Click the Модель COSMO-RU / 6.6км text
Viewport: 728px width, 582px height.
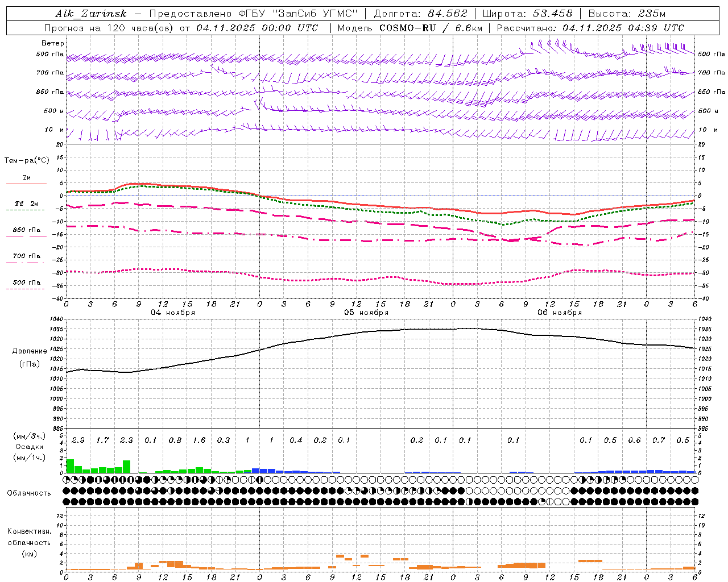point(409,28)
